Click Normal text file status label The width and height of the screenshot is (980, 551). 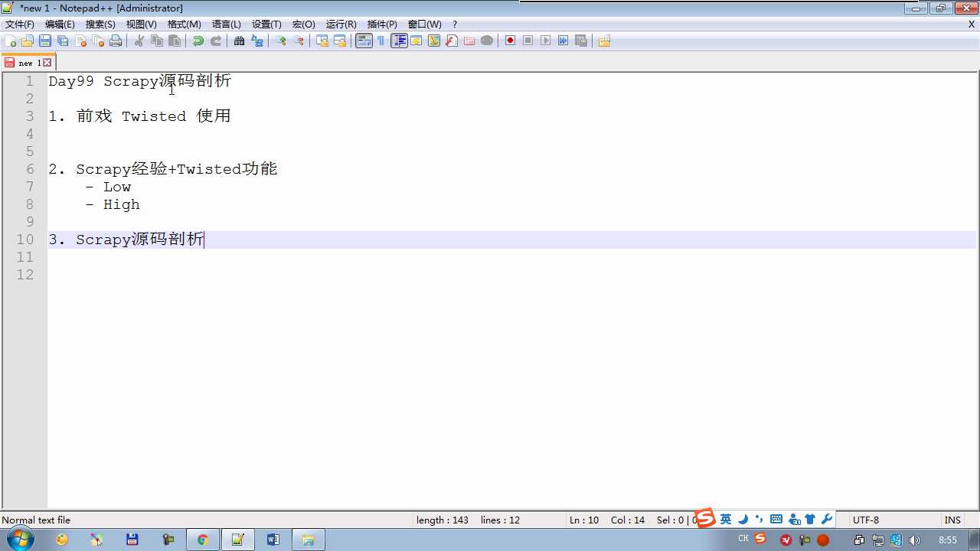[36, 520]
